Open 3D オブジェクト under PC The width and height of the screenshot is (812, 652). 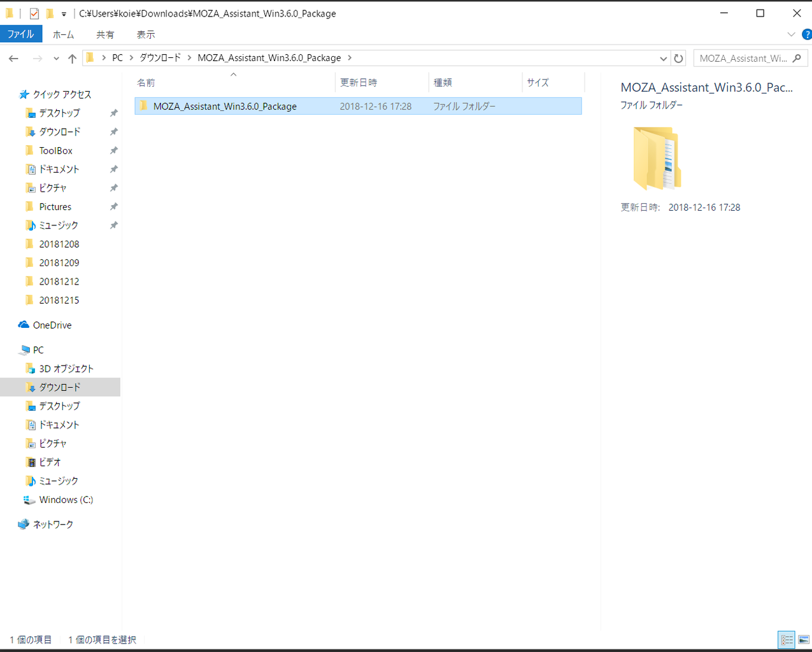pos(66,369)
